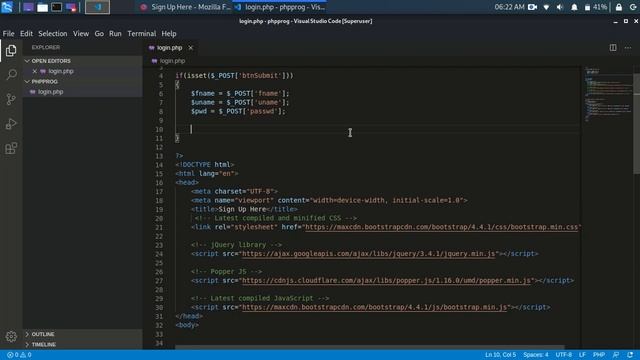Open the Go menu
Screen dimensions: 640x360
coord(99,33)
